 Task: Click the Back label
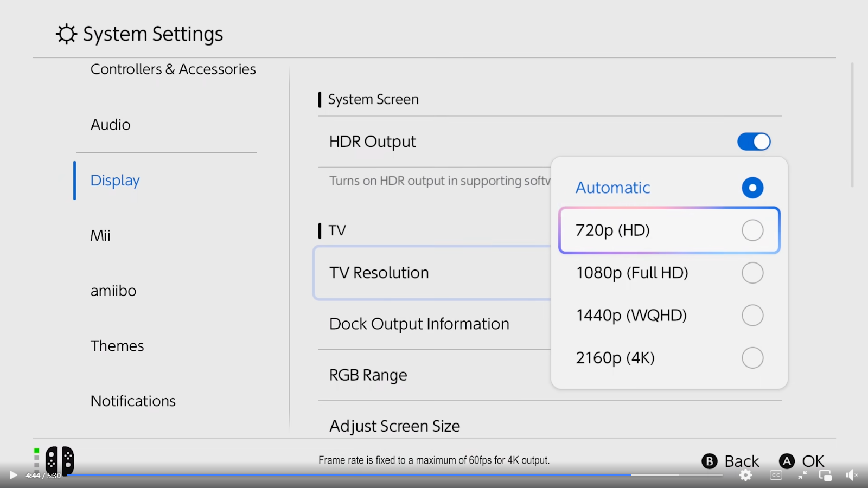pos(742,461)
